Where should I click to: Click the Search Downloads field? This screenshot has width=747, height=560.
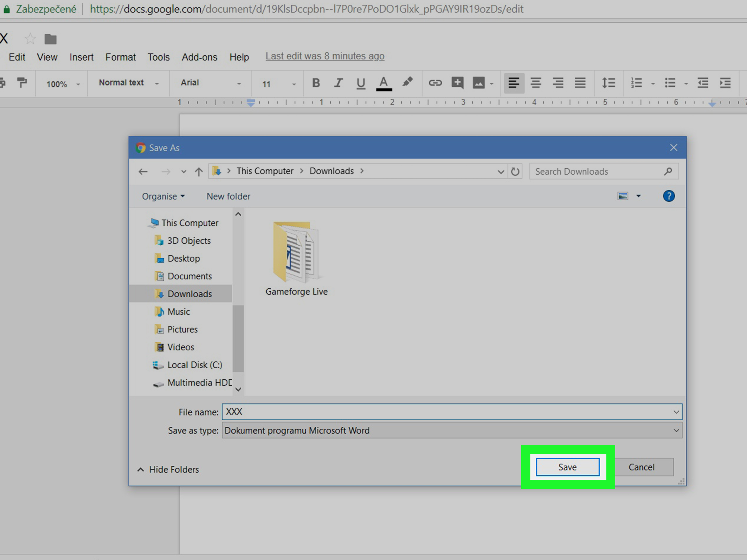click(x=604, y=172)
